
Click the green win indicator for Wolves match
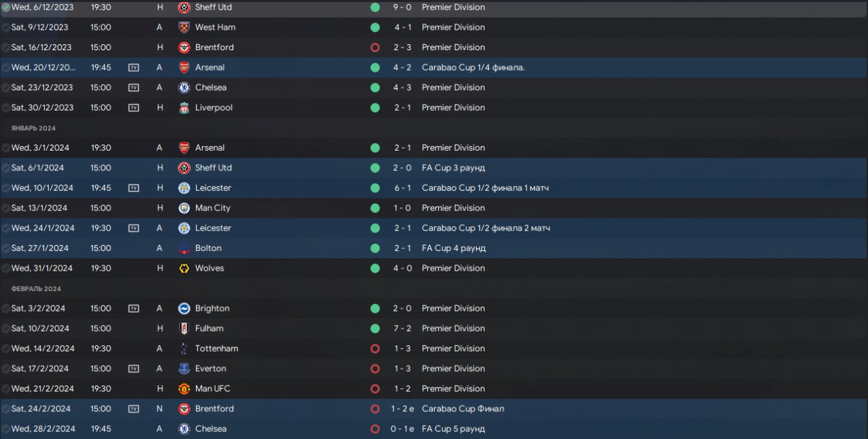[x=375, y=268]
